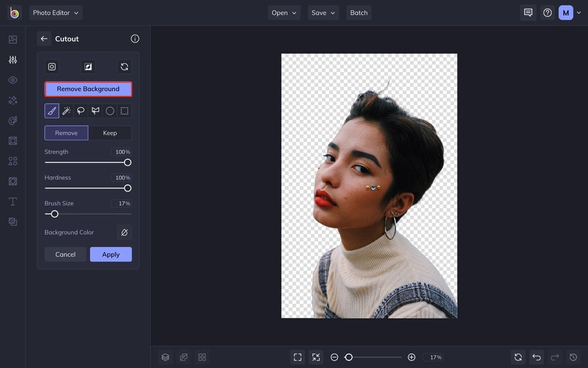Click the BeFunky logo icon
This screenshot has height=368, width=588.
pyautogui.click(x=14, y=12)
